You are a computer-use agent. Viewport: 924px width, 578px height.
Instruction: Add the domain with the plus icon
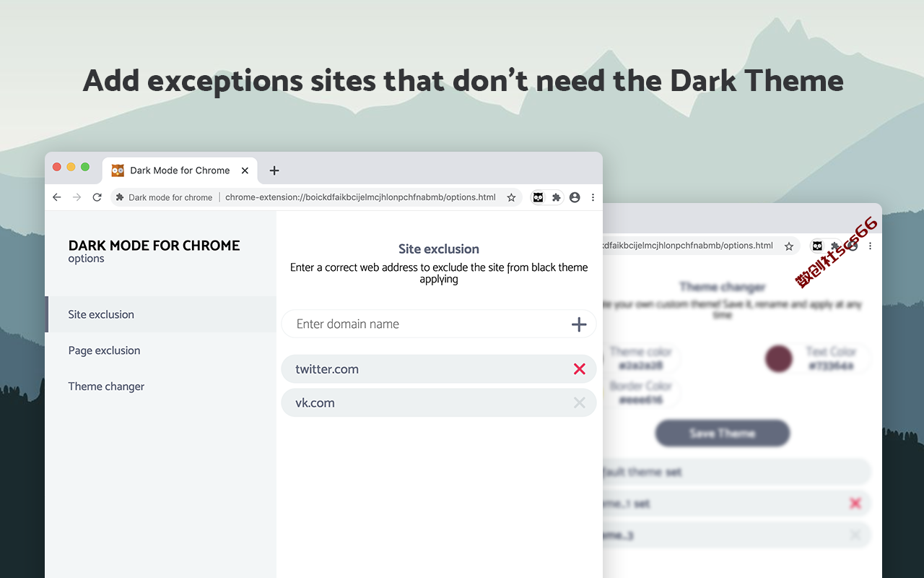[x=579, y=324]
